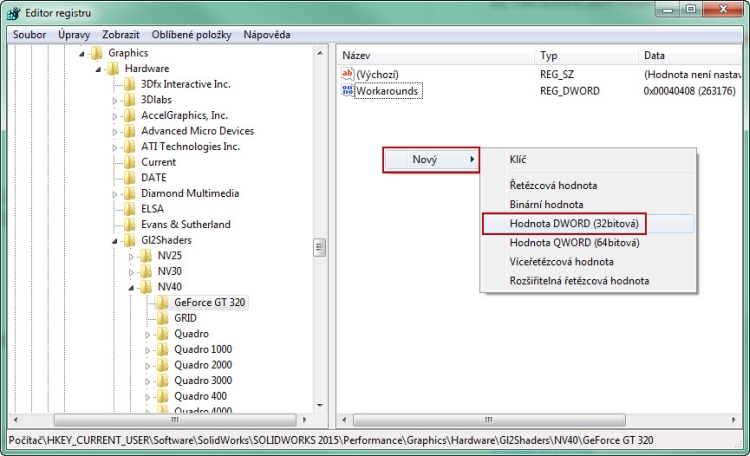
Task: Click the tree pane scroll-up arrow
Action: tap(320, 53)
